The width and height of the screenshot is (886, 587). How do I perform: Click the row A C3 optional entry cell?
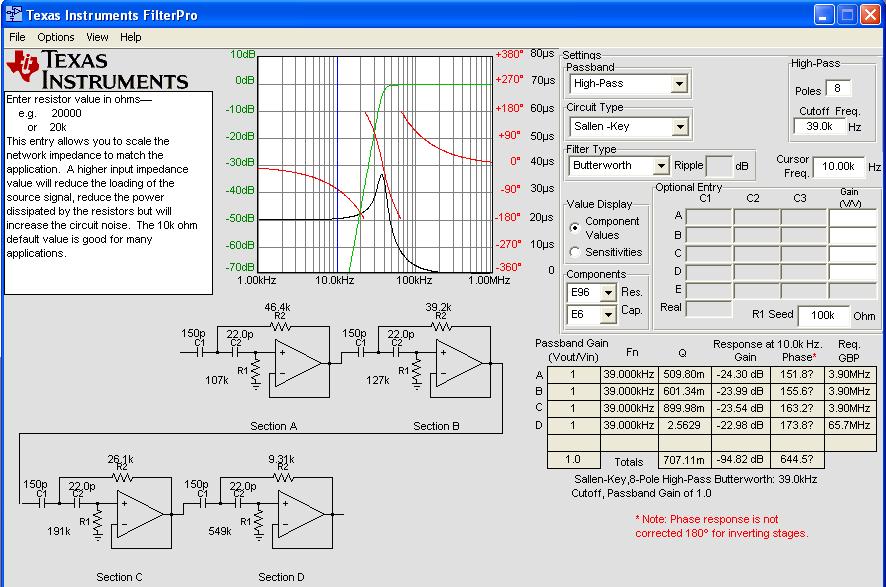click(804, 217)
